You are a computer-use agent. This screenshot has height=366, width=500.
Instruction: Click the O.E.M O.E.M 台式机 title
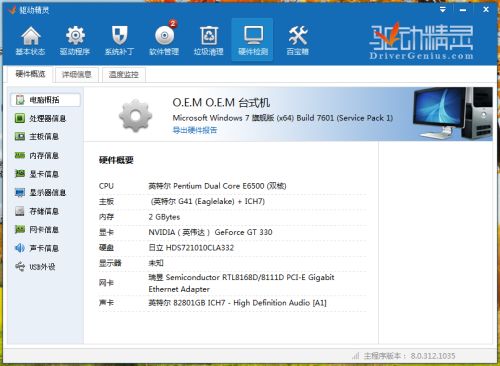221,103
